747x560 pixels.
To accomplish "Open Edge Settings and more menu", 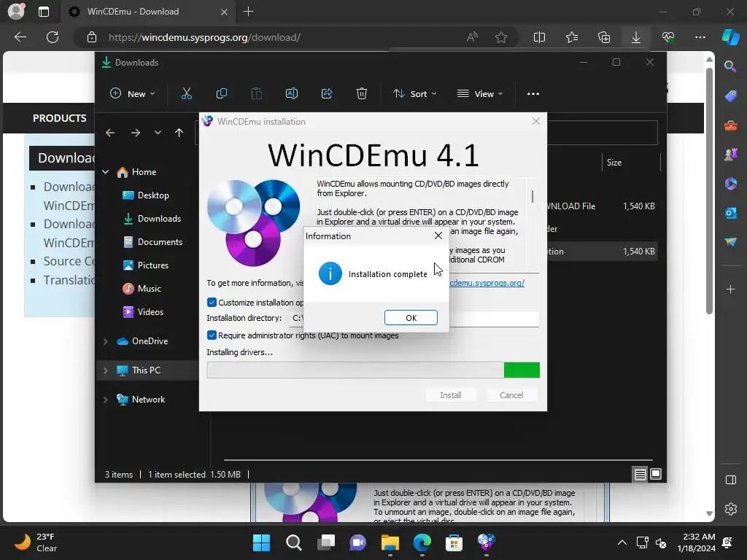I will pos(700,37).
